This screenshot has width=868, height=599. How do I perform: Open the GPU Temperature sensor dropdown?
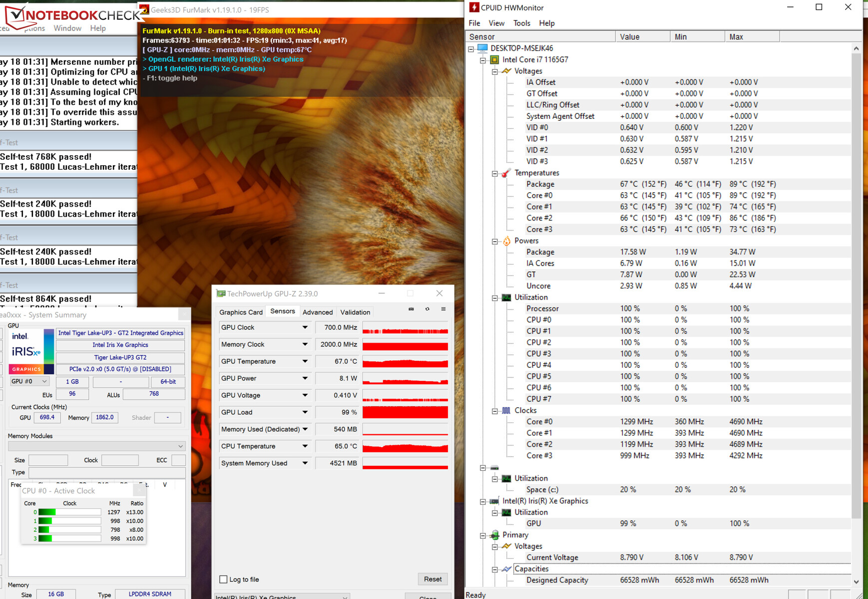(x=305, y=361)
